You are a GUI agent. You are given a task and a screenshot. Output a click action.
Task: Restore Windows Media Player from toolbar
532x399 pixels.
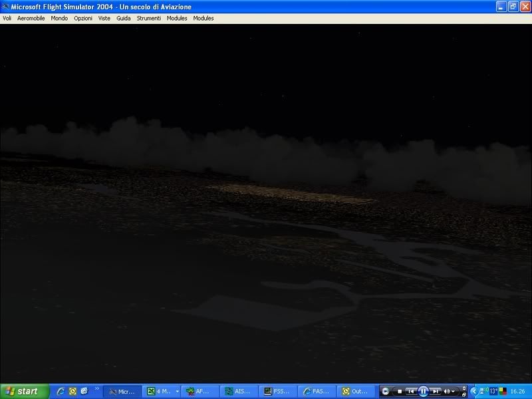464,394
